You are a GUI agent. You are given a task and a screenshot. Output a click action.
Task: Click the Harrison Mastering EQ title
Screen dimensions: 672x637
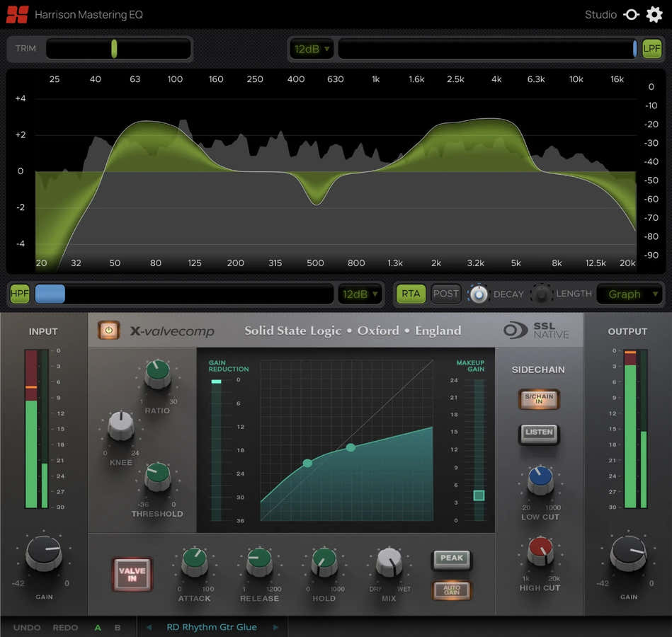coord(89,15)
